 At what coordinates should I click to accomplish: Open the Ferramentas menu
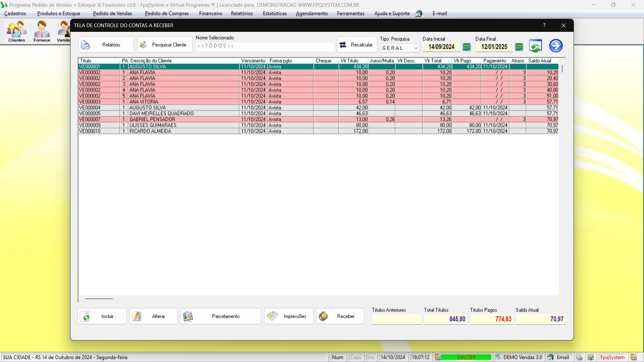[x=351, y=14]
